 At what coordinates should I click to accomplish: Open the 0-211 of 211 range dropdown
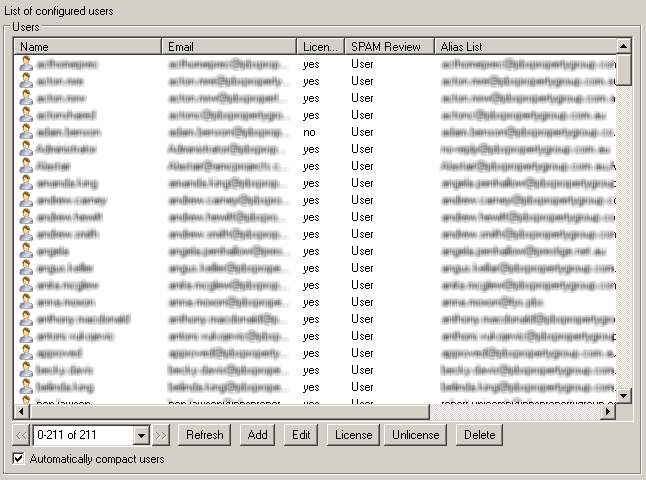click(141, 435)
